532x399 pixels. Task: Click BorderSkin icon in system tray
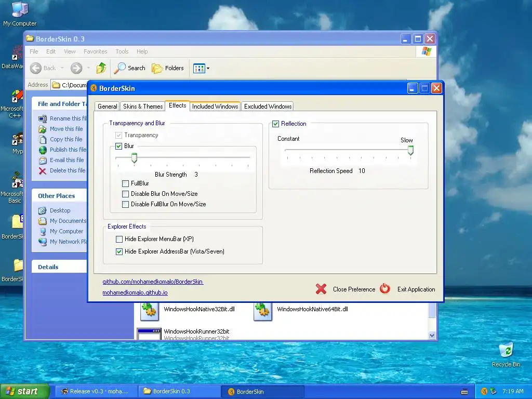click(484, 391)
